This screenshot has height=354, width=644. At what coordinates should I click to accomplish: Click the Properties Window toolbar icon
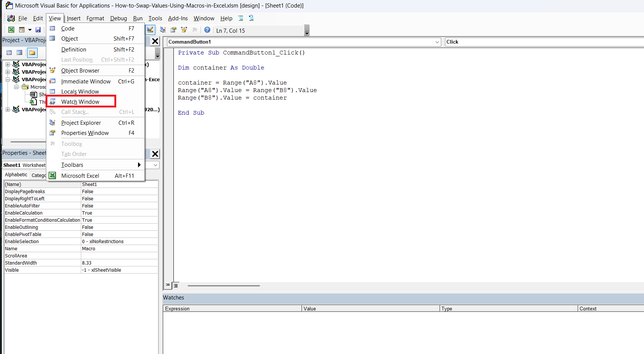pos(173,30)
